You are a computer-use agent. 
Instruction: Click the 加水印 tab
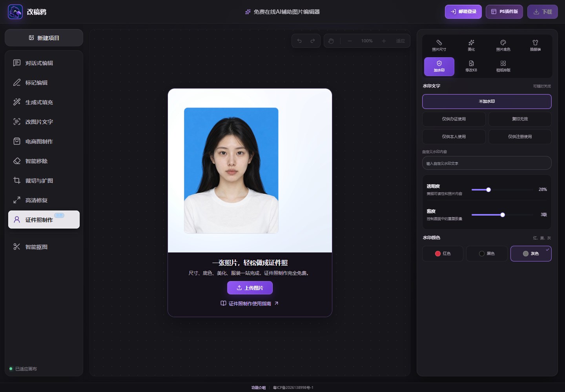(x=439, y=66)
